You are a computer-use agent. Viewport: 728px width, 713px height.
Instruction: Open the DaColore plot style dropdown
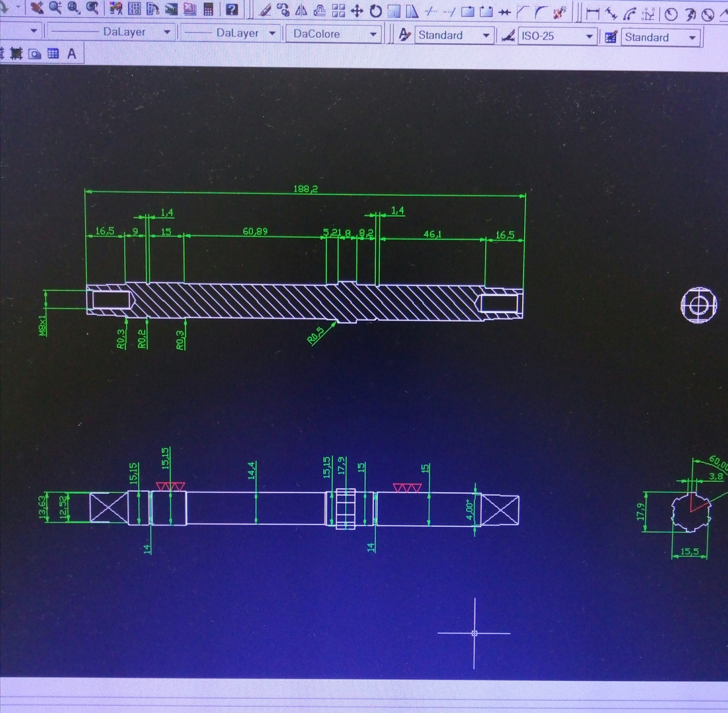point(334,34)
